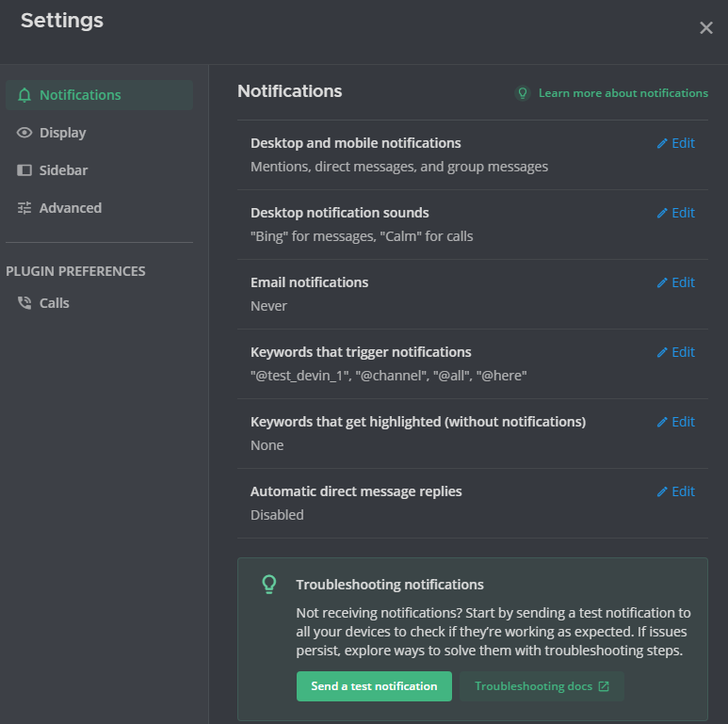The width and height of the screenshot is (728, 724).
Task: Click the pencil icon for Desktop notification sounds
Action: 662,213
